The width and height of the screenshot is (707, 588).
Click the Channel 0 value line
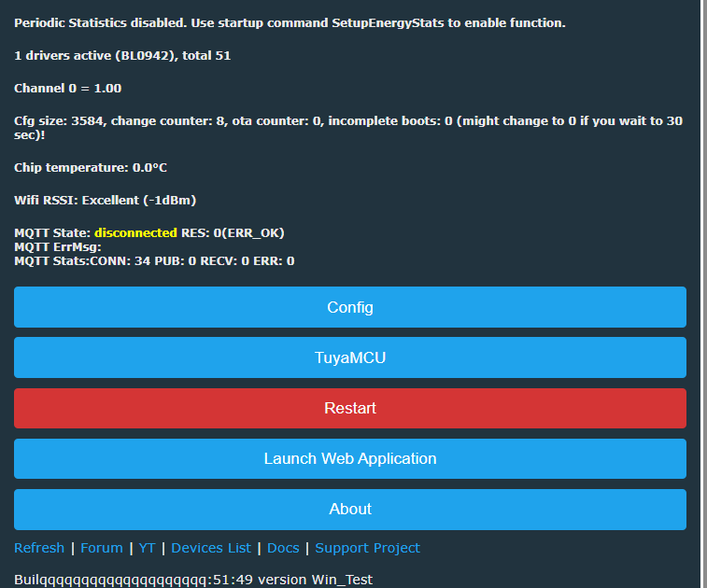(x=67, y=89)
